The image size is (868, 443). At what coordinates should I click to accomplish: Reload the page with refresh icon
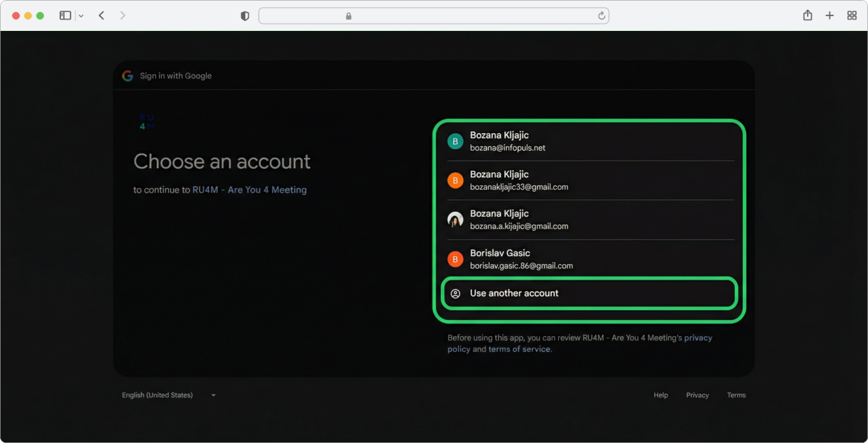click(x=601, y=16)
